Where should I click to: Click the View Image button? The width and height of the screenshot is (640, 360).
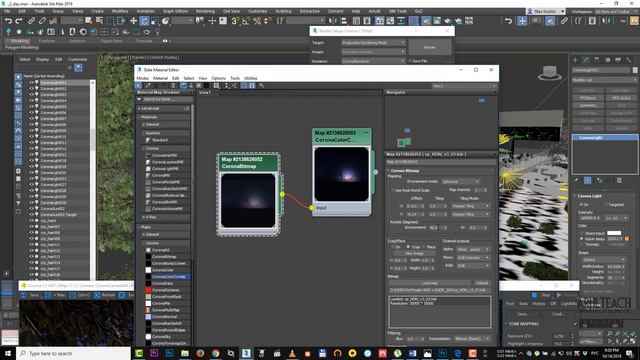(414, 253)
